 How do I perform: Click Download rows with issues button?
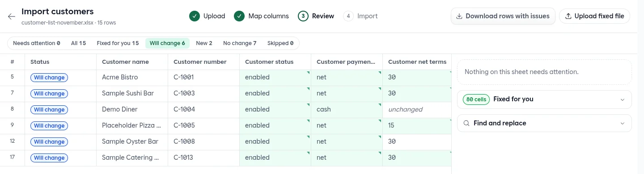click(503, 16)
